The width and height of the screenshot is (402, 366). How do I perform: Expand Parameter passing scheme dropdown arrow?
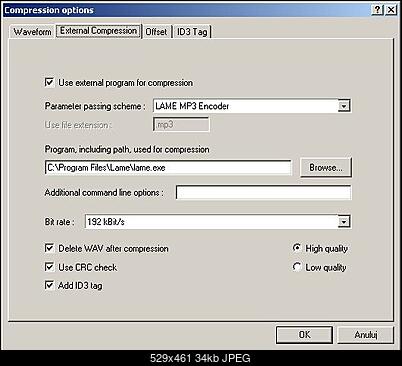coord(344,106)
